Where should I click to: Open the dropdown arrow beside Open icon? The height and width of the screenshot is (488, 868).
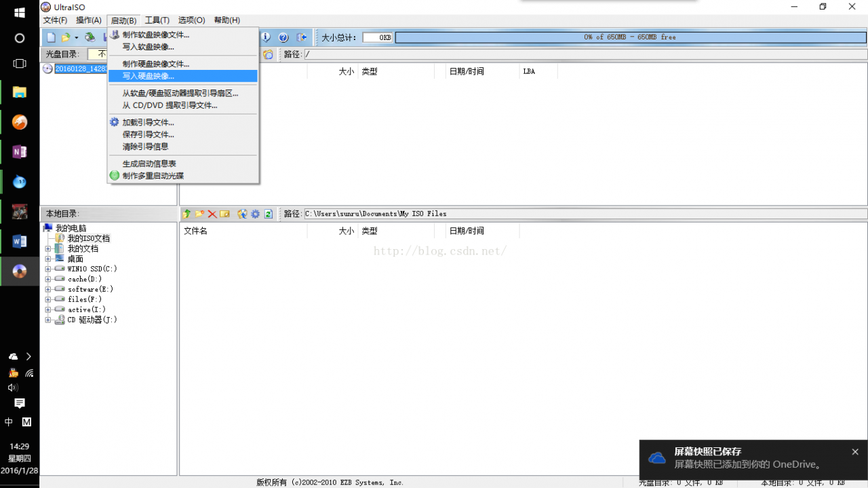76,37
